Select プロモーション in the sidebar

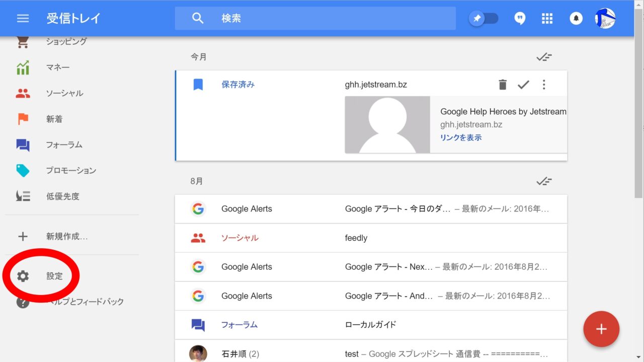click(x=70, y=171)
